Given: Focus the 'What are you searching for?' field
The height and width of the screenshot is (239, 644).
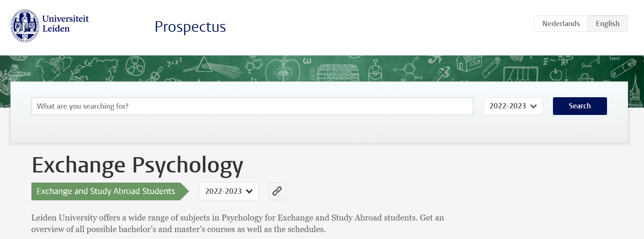Looking at the screenshot, I should [252, 106].
